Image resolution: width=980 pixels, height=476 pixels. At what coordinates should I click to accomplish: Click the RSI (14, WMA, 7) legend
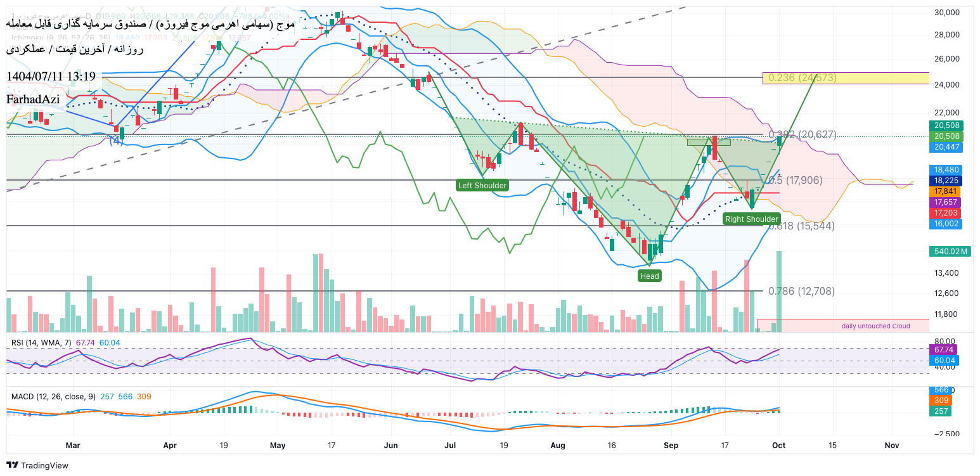pyautogui.click(x=42, y=342)
